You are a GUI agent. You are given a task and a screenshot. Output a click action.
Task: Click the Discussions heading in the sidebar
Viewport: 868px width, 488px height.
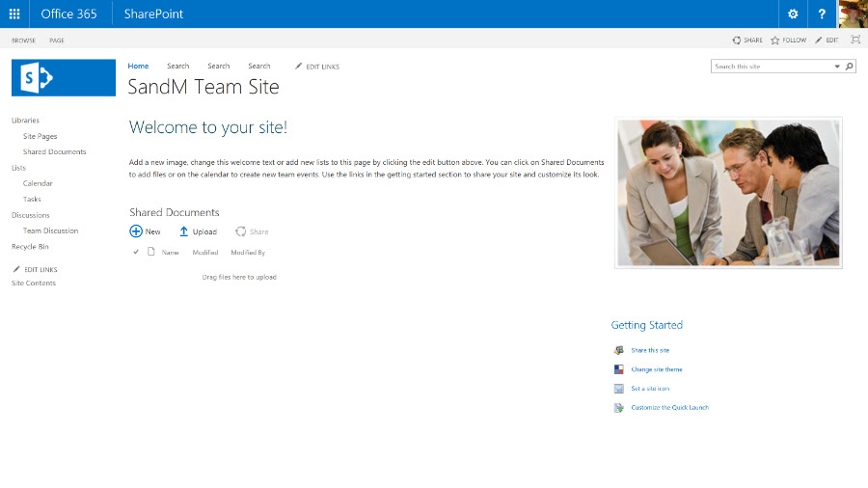31,215
